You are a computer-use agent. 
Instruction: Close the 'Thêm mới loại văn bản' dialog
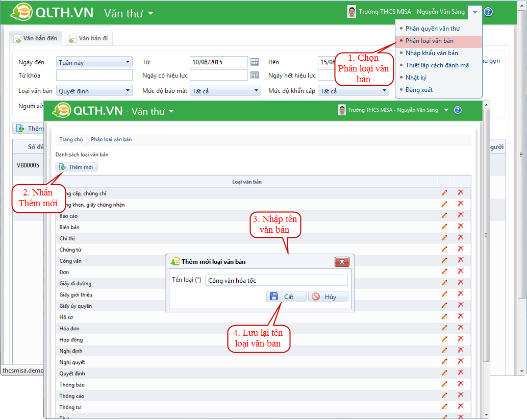coord(342,262)
